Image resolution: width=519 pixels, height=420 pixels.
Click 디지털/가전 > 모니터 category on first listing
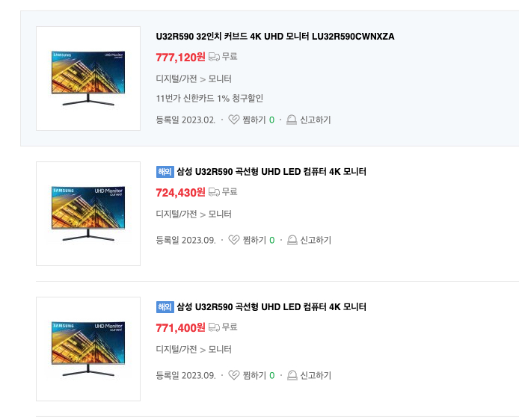(x=193, y=78)
